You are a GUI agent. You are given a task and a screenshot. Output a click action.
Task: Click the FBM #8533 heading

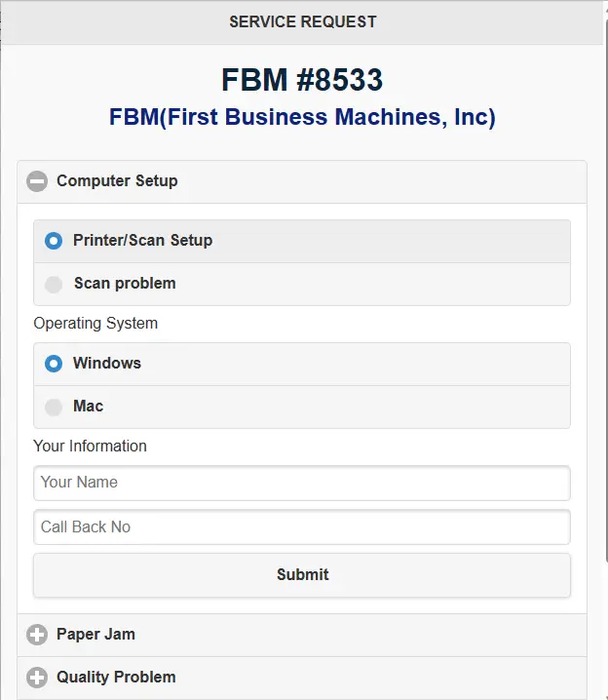[302, 79]
